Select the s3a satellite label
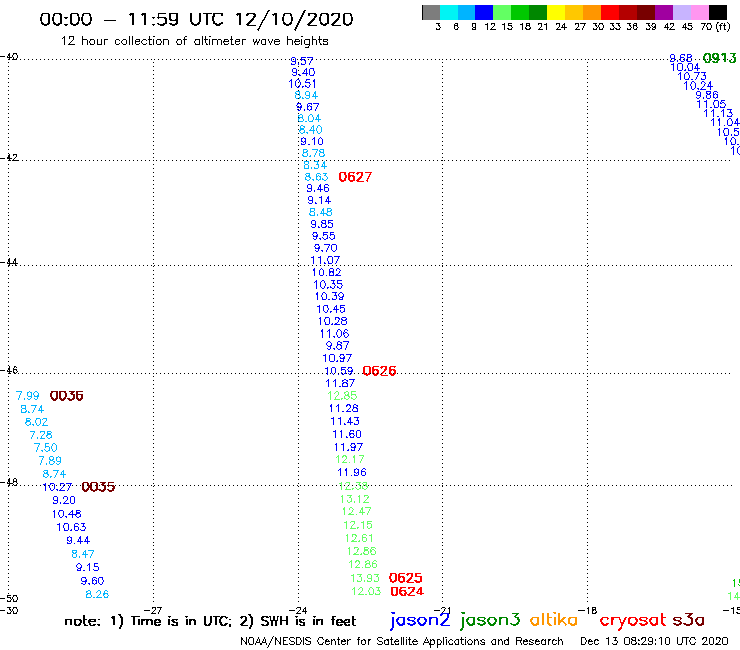The image size is (740, 650). [688, 620]
